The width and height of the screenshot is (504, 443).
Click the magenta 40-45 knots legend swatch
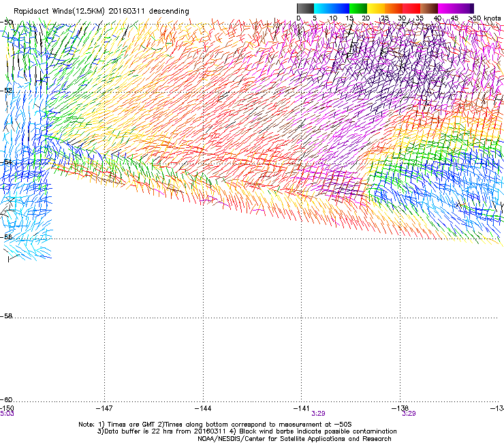point(447,8)
